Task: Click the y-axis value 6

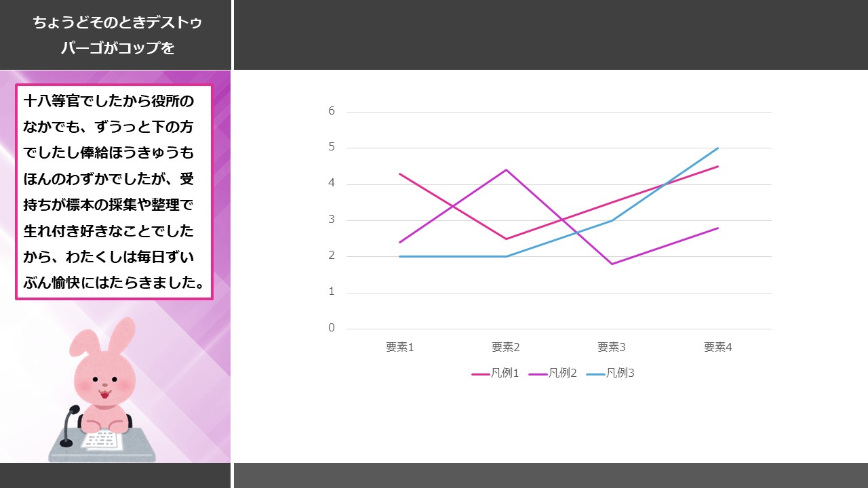Action: pyautogui.click(x=332, y=111)
